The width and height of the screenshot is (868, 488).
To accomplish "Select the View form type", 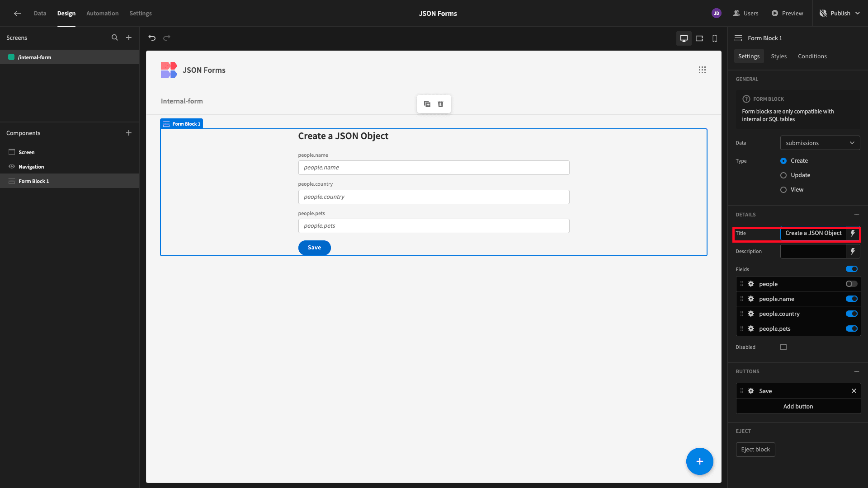I will 783,190.
